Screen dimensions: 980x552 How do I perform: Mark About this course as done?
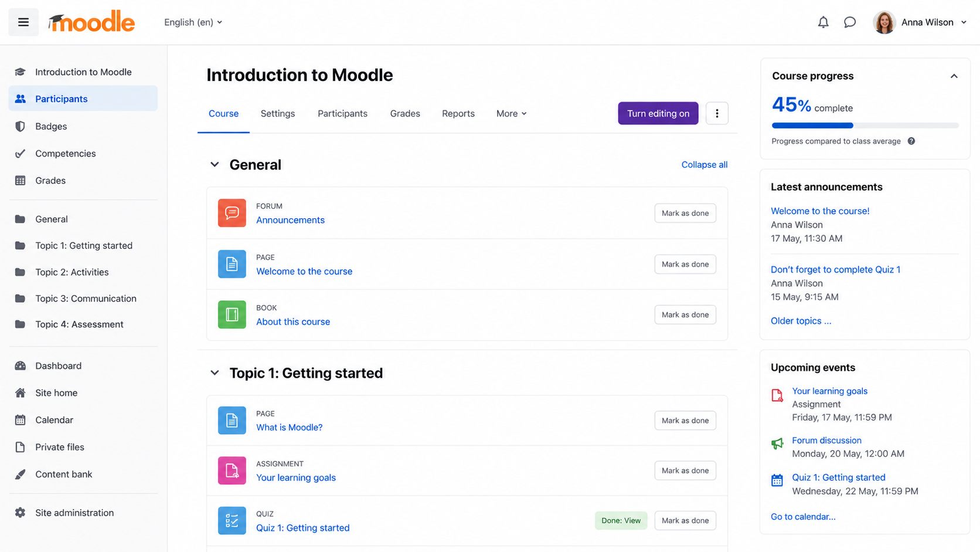(x=685, y=314)
